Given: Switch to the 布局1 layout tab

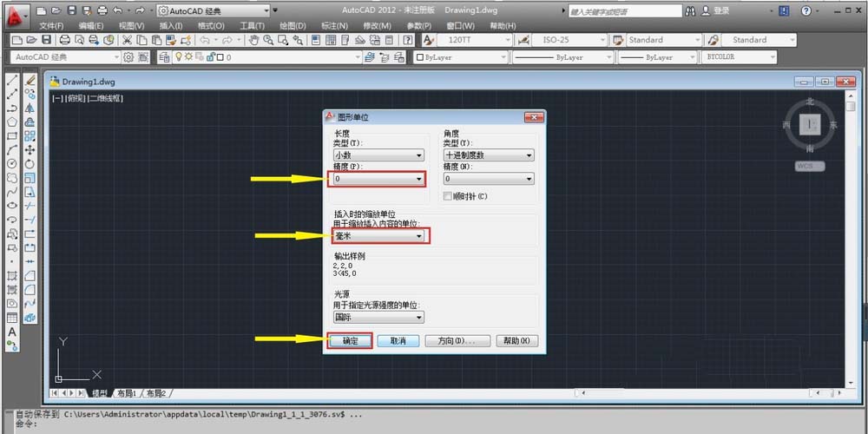Looking at the screenshot, I should (128, 393).
